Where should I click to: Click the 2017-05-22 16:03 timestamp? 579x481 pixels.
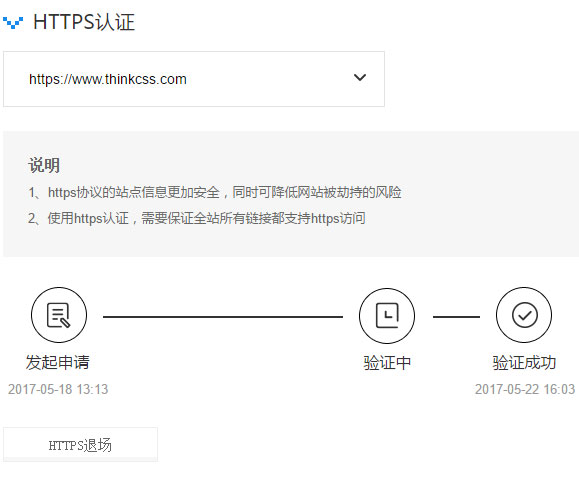525,389
